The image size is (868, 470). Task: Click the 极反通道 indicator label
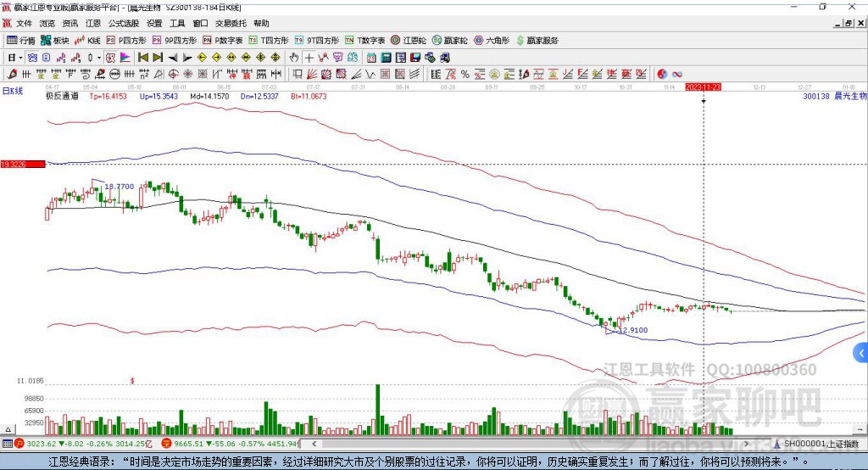(62, 97)
